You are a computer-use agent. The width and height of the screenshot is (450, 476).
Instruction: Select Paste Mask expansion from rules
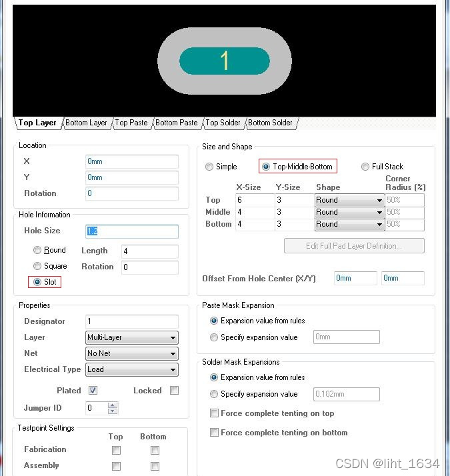click(x=214, y=321)
